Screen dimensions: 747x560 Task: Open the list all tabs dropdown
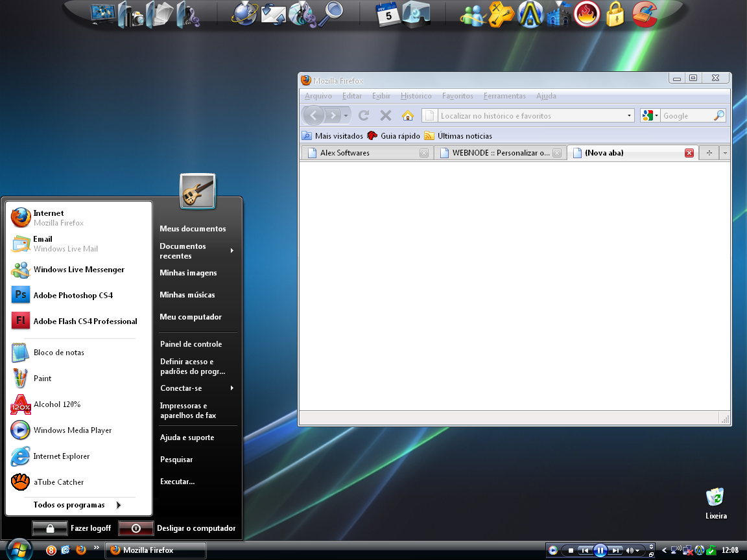725,153
